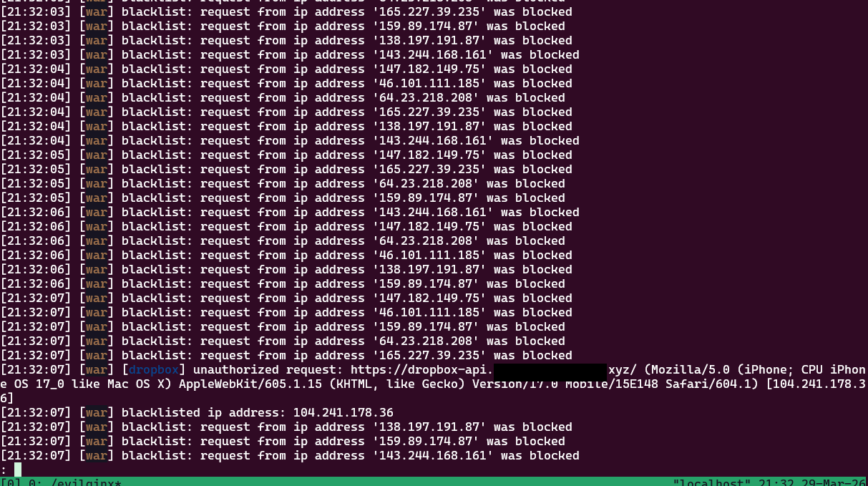The image size is (868, 486).
Task: Click the blue "dropbox" phishlet tag
Action: pyautogui.click(x=153, y=369)
